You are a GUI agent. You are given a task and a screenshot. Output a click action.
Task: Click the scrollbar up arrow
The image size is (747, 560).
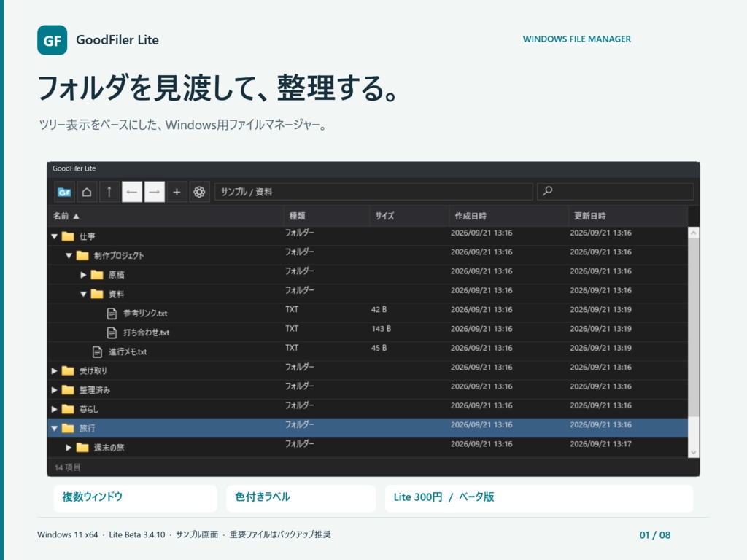(694, 233)
